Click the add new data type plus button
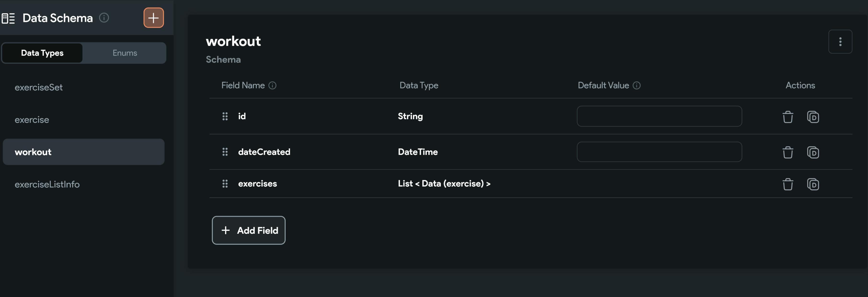Viewport: 868px width, 297px height. (x=153, y=18)
